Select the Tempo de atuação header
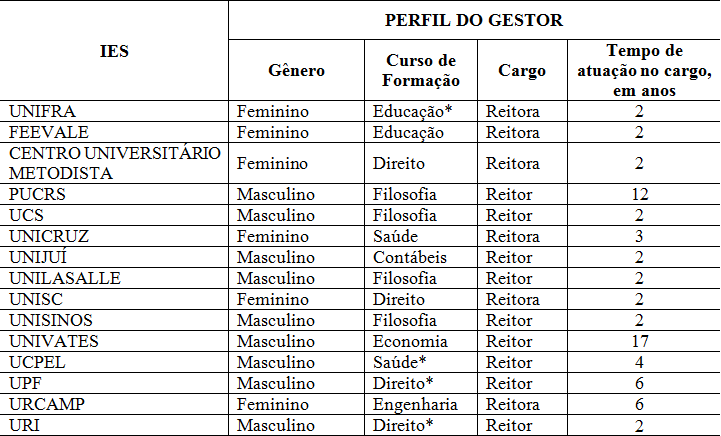This screenshot has height=436, width=721. tap(644, 70)
